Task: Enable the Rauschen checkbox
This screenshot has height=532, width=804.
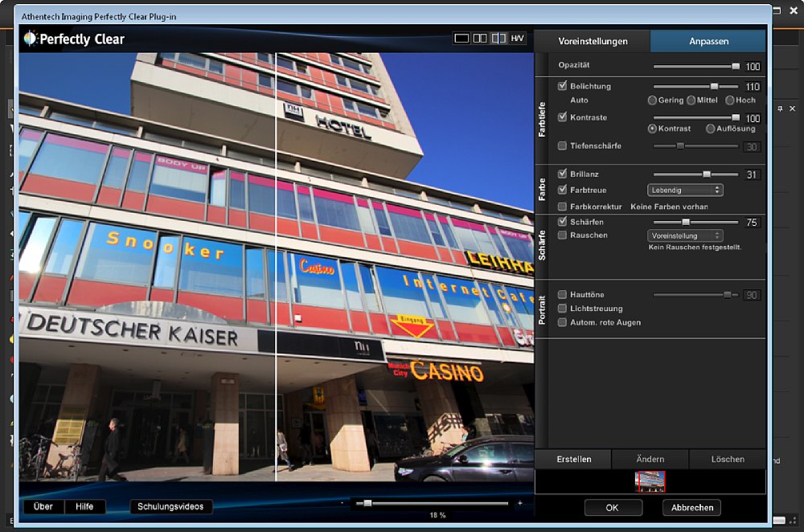Action: (562, 235)
